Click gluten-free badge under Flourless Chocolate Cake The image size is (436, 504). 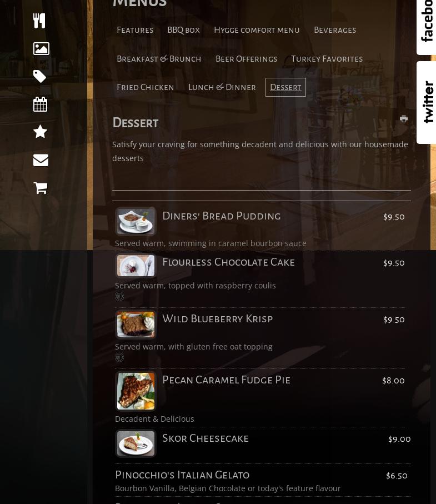tap(119, 296)
